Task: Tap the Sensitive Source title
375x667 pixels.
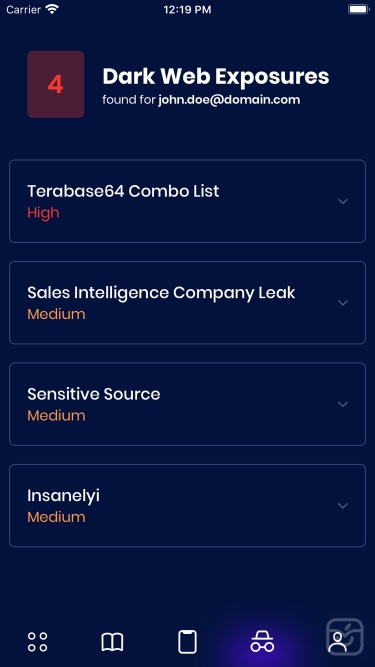Action: click(94, 394)
